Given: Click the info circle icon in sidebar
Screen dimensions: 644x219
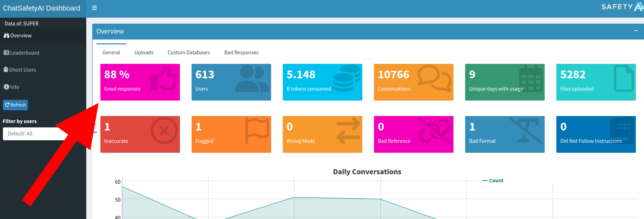Looking at the screenshot, I should point(6,87).
